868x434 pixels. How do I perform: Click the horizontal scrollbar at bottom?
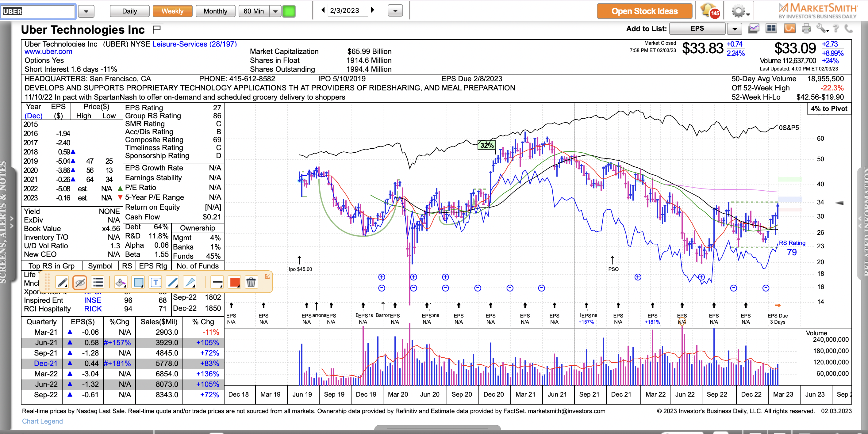(x=437, y=428)
